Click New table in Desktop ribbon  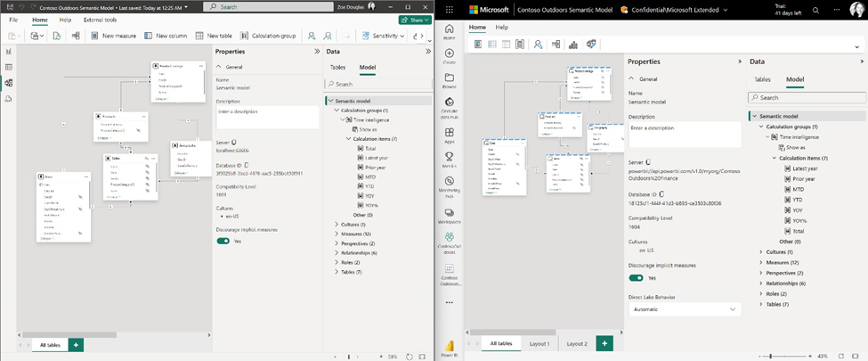tap(214, 36)
